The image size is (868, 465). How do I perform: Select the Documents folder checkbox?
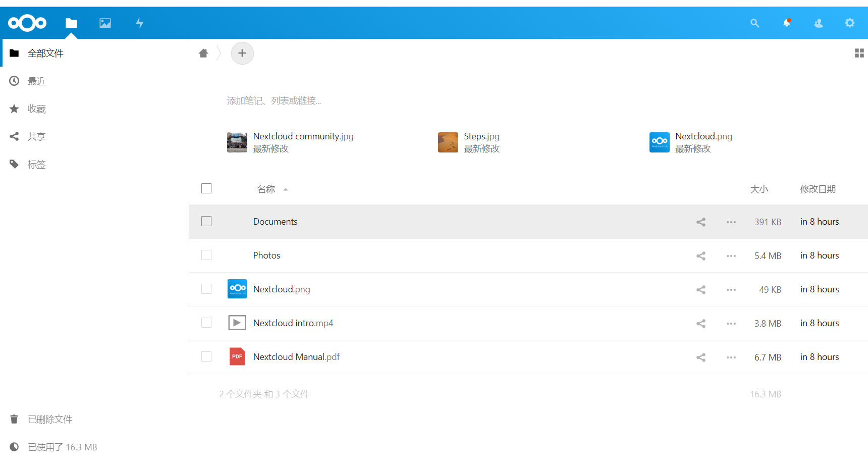pyautogui.click(x=206, y=221)
